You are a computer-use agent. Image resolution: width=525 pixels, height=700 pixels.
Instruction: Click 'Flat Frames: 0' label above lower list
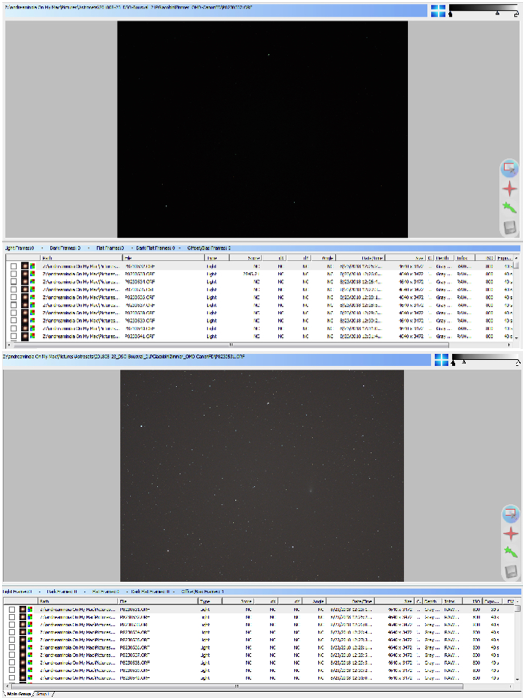click(106, 592)
